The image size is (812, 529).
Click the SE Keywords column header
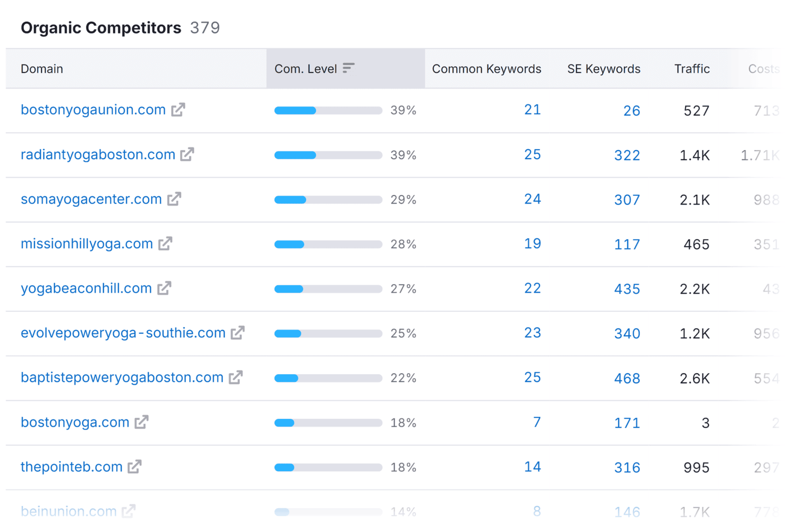[x=603, y=68]
